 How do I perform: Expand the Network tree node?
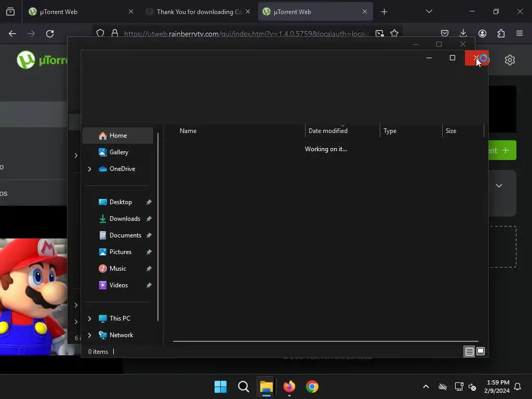[89, 335]
